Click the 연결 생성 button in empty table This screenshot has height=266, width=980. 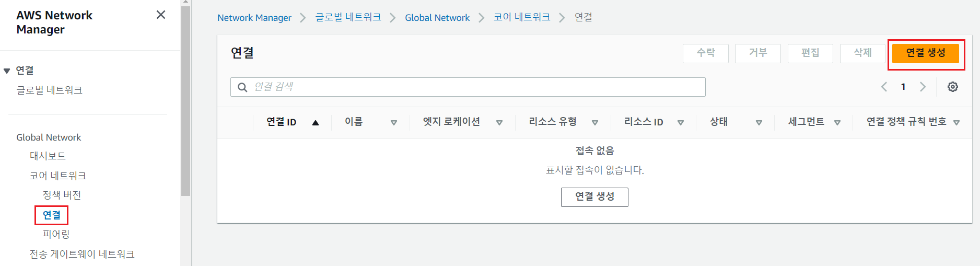point(594,197)
